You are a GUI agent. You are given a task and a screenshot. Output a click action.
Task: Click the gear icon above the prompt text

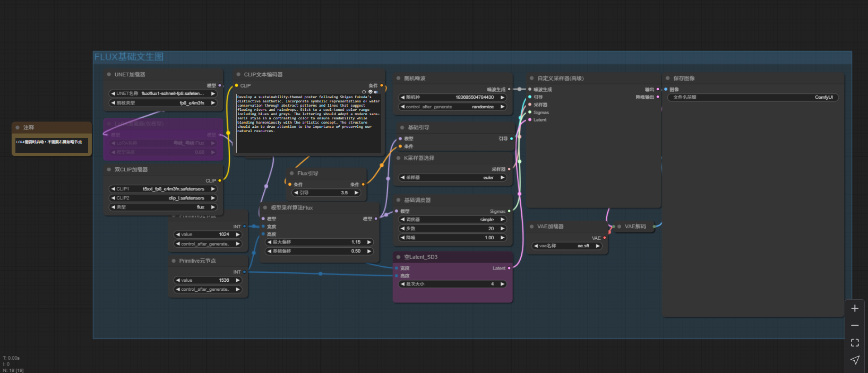tap(370, 92)
